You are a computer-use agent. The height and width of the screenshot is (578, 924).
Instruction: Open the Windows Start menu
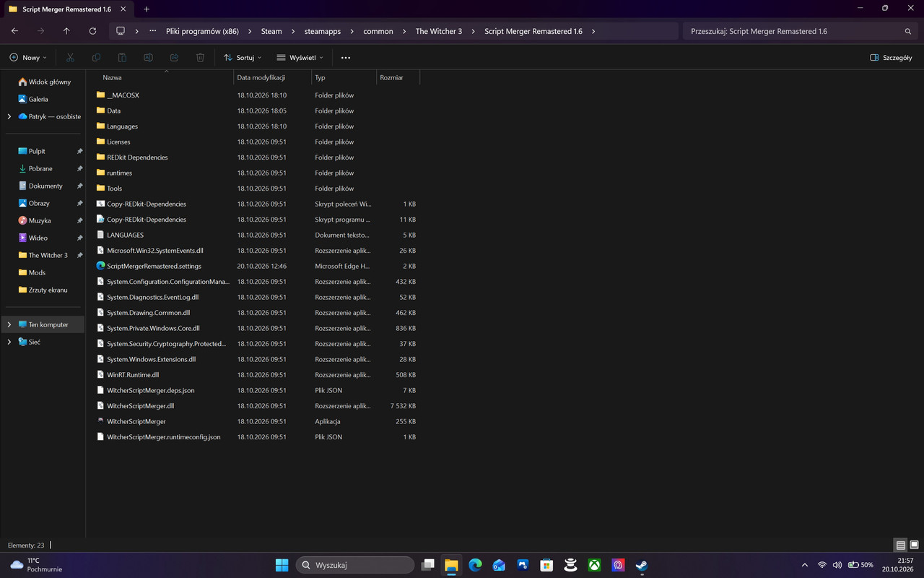pyautogui.click(x=282, y=565)
